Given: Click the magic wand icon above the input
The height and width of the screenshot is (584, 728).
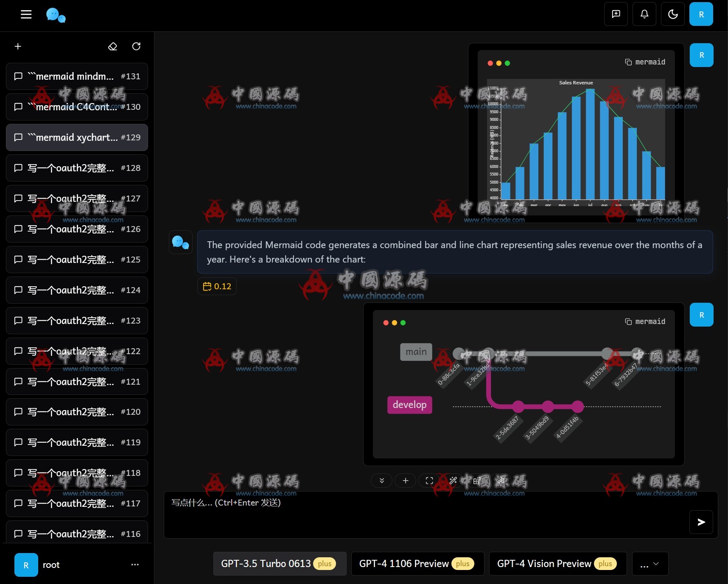Looking at the screenshot, I should 453,481.
